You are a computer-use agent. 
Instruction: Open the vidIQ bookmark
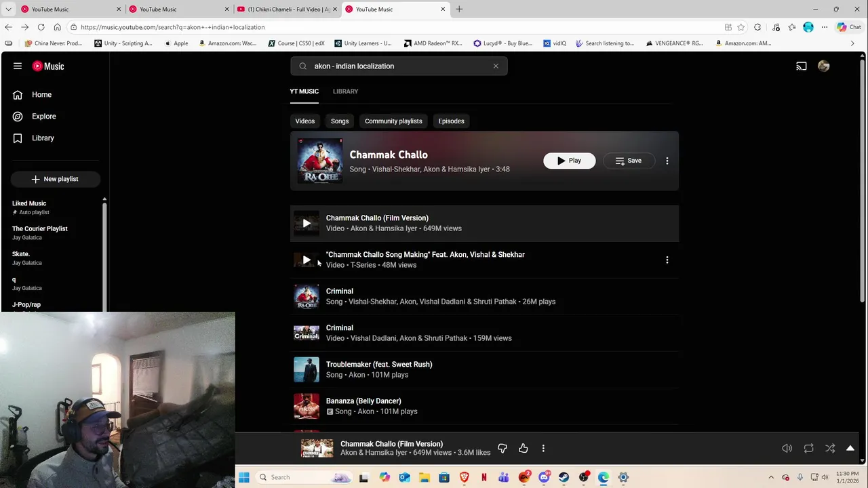click(554, 43)
